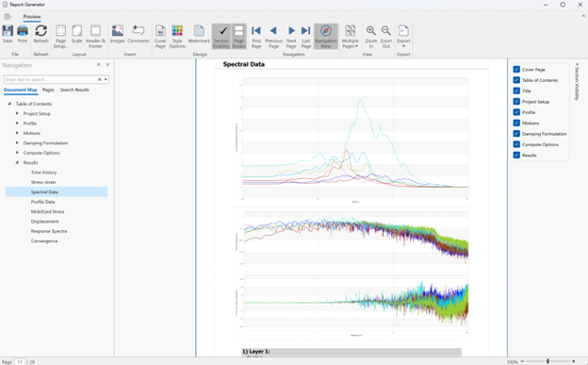588x365 pixels.
Task: Toggle the Section Visibility panel button
Action: click(221, 37)
